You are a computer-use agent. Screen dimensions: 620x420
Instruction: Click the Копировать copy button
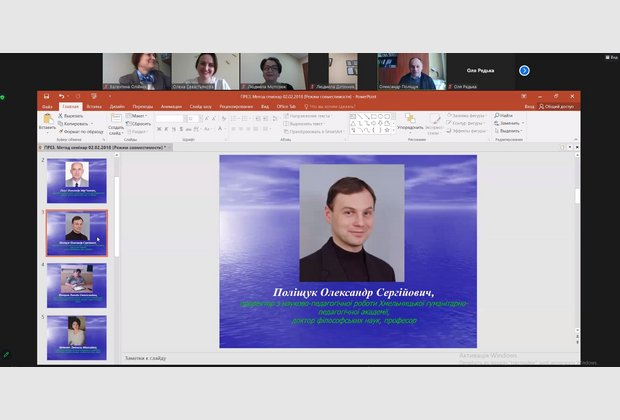(73, 124)
